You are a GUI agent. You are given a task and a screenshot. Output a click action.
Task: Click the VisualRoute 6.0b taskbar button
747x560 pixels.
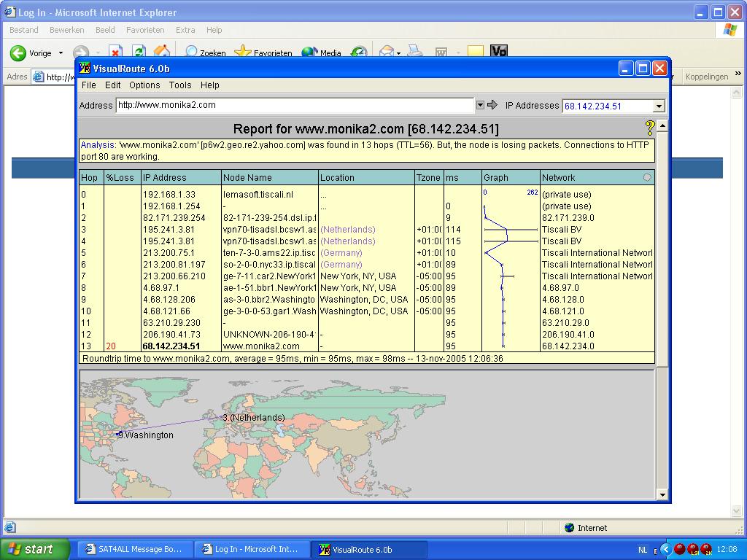[x=368, y=550]
